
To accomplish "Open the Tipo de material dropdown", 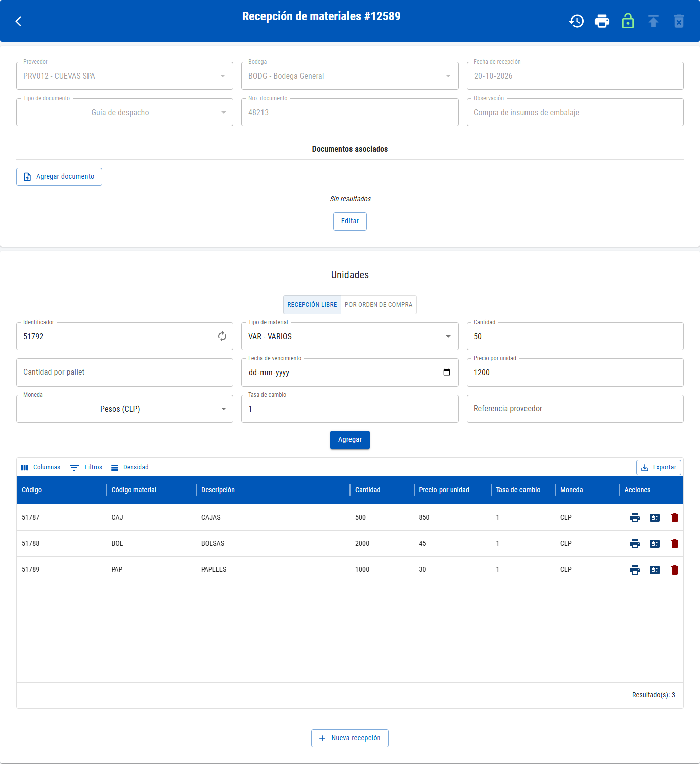I will (350, 336).
